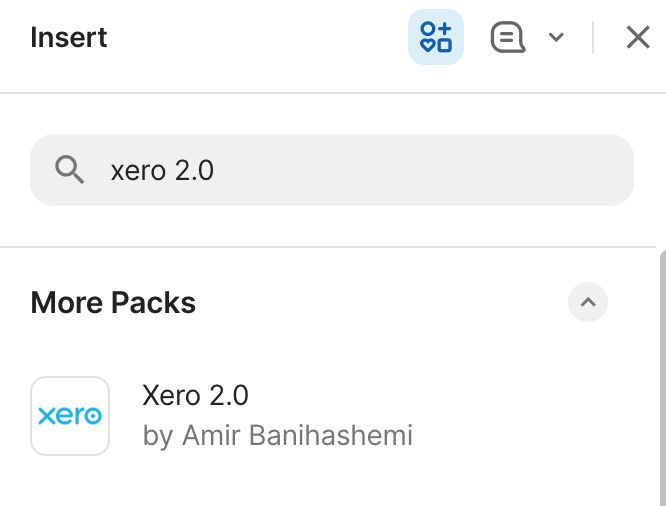Hide More Packs results with the round chevron

pos(588,302)
